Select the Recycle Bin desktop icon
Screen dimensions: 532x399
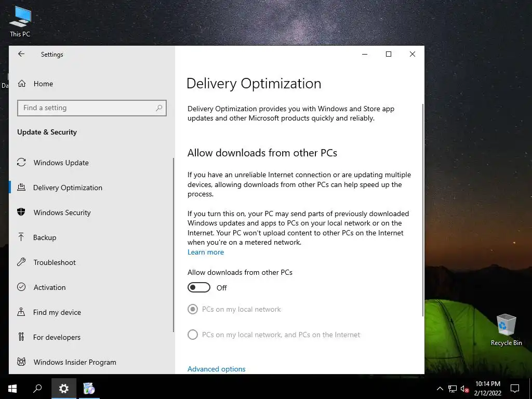506,330
